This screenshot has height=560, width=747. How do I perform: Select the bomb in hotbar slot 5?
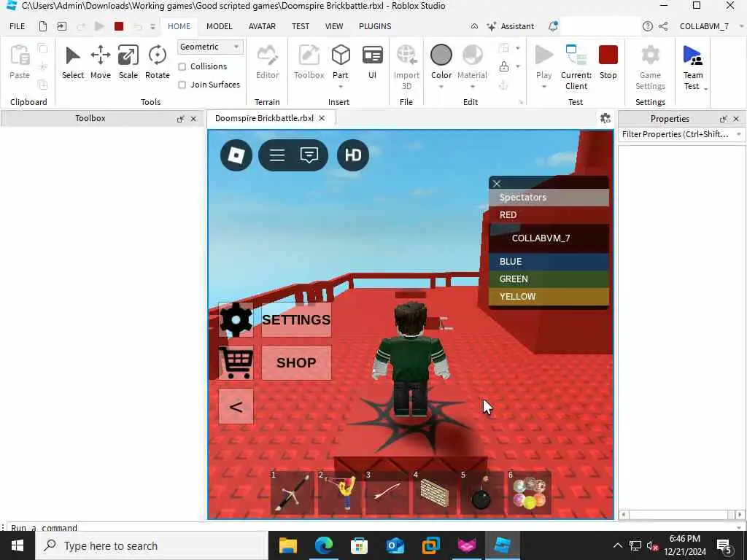click(x=481, y=493)
